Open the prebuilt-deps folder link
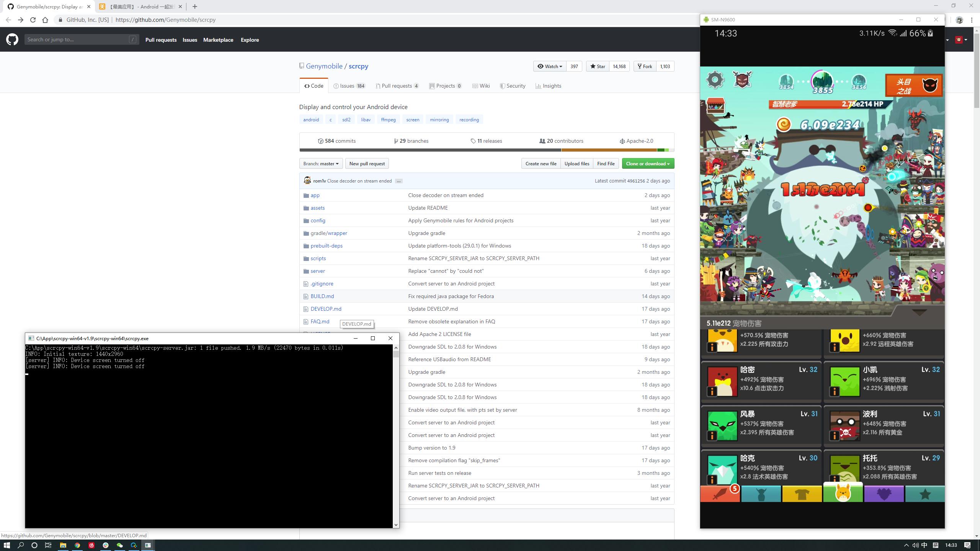 (x=326, y=246)
